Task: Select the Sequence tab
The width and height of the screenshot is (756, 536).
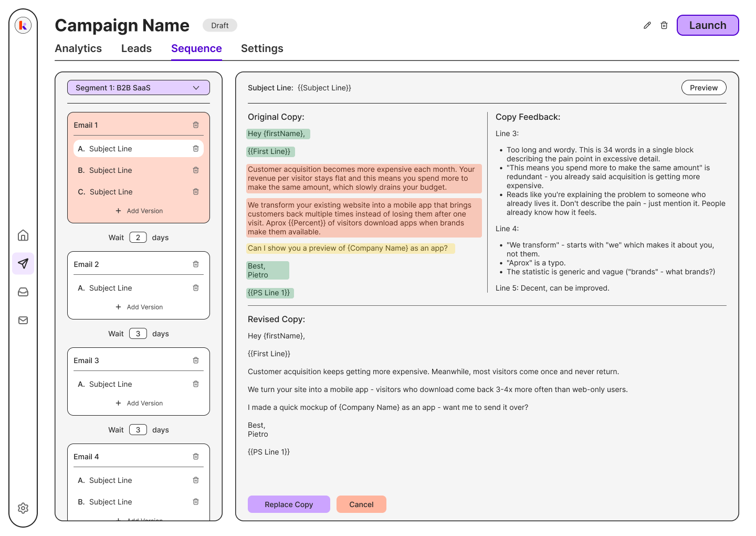Action: pos(196,48)
